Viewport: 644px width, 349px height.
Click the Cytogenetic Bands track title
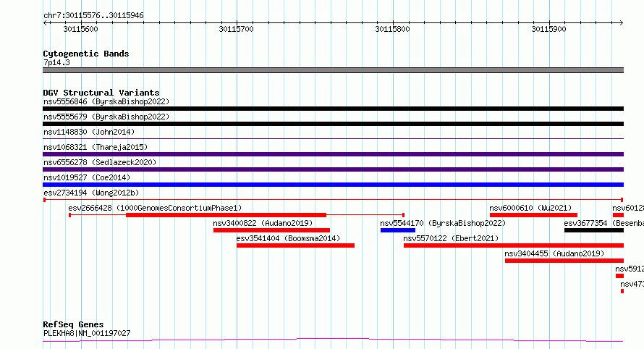[x=86, y=54]
